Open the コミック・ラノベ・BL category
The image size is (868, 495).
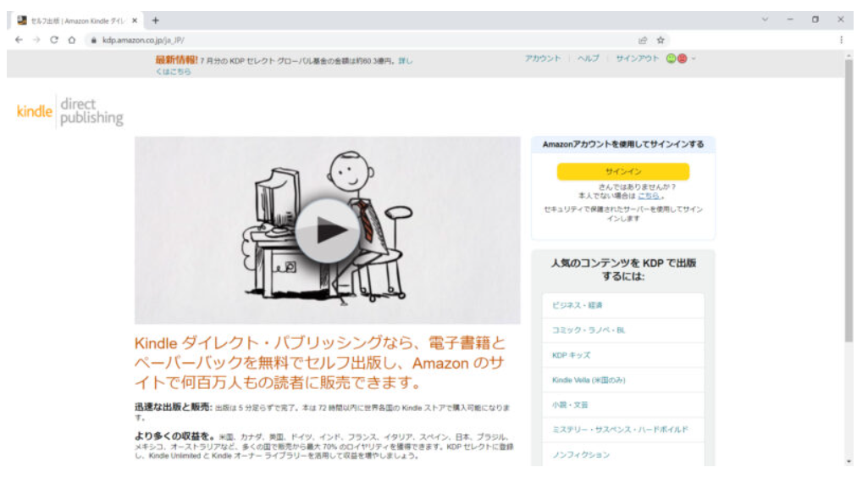622,331
